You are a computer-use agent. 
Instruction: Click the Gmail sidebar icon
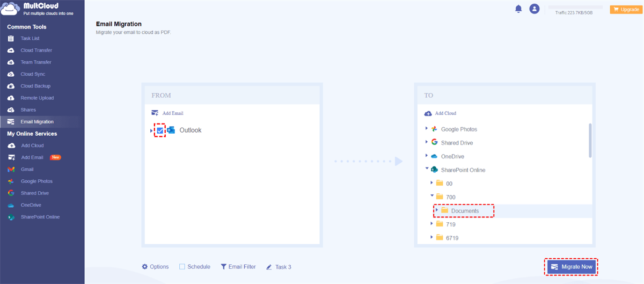coord(11,169)
